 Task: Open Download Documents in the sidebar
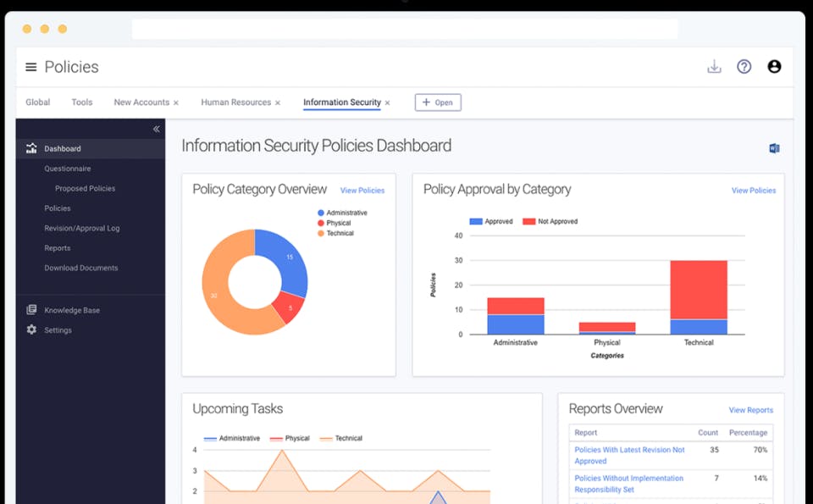tap(81, 268)
